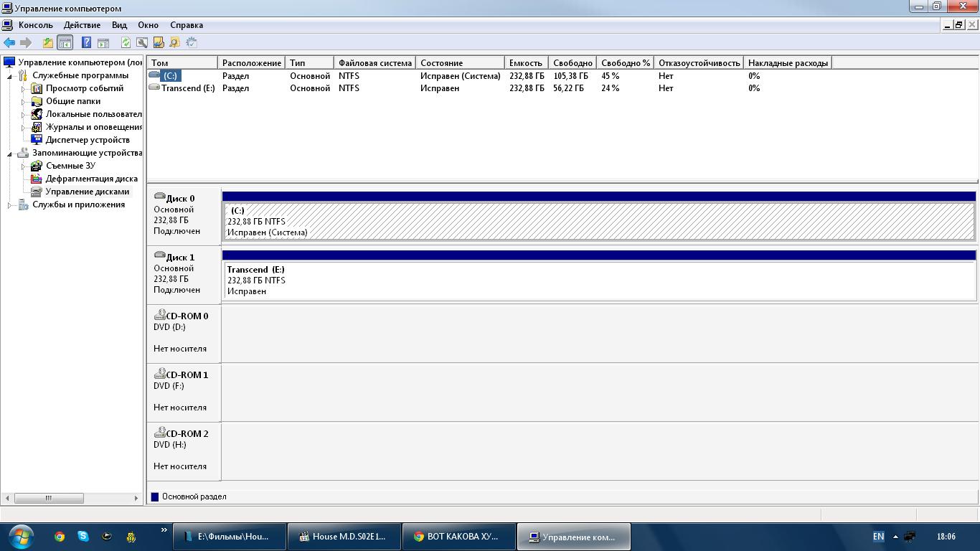The image size is (980, 551).
Task: Open the Вид menu
Action: pos(119,25)
